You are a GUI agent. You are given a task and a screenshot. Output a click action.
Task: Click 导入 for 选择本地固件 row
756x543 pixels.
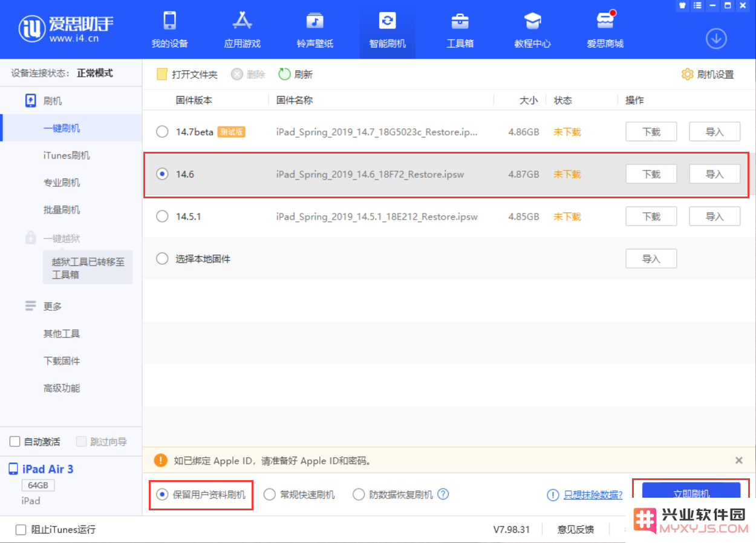point(651,259)
